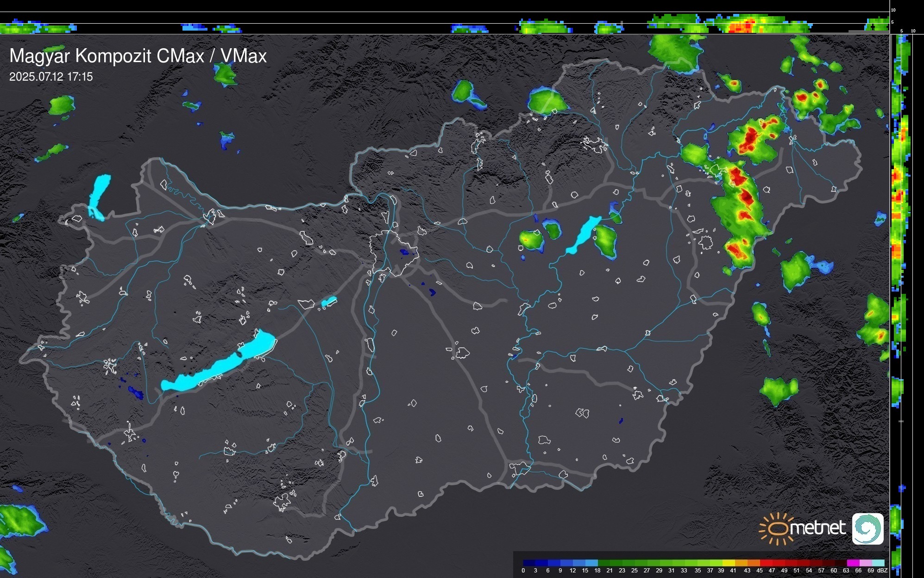Click the teal spiral app icon
Image resolution: width=924 pixels, height=578 pixels.
point(867,529)
